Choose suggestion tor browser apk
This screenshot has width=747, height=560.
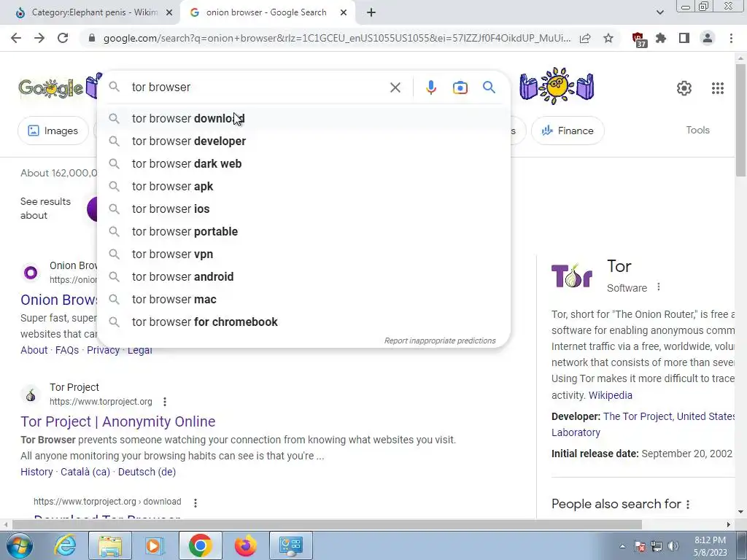[303, 186]
